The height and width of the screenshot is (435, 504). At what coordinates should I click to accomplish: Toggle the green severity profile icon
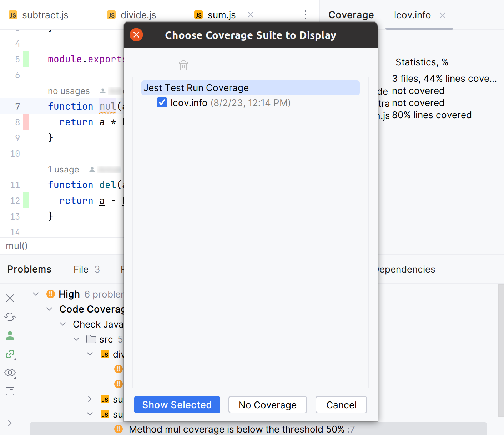click(10, 335)
